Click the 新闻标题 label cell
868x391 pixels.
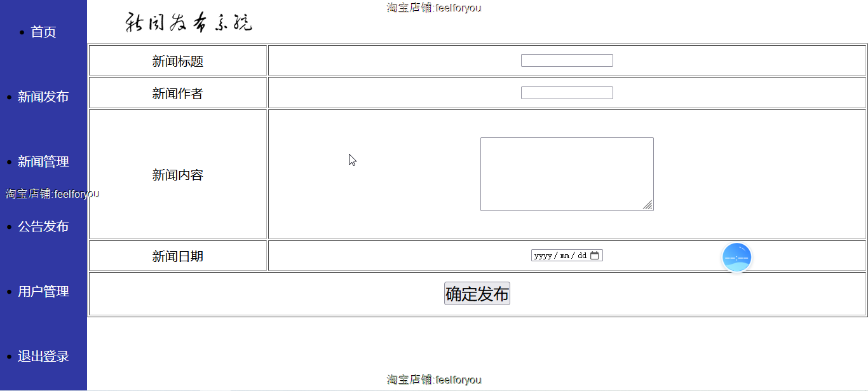tap(178, 61)
